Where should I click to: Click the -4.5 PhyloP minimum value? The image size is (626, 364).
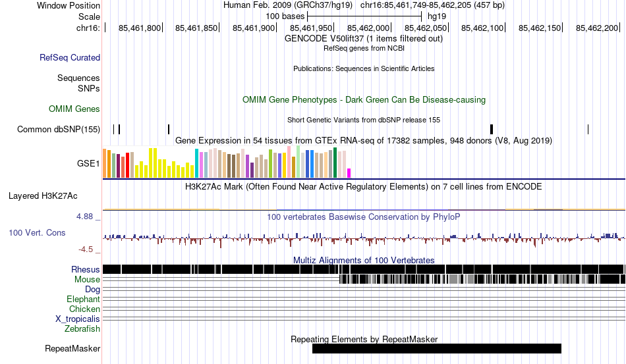86,249
